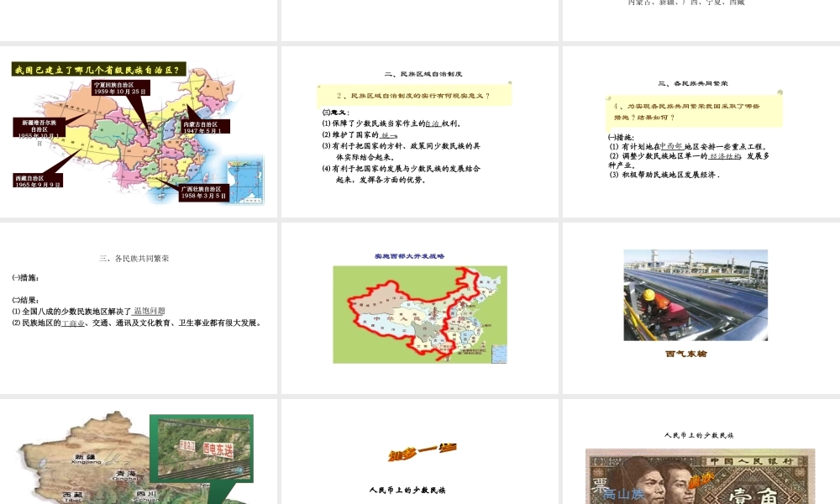Select the 实施西部大开发战略 map slide
The image size is (840, 504).
[x=420, y=308]
